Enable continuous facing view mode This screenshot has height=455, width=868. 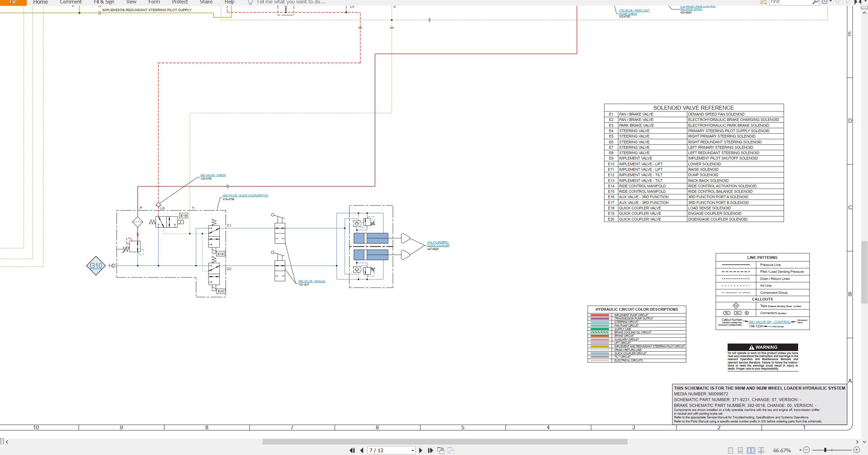point(761,450)
